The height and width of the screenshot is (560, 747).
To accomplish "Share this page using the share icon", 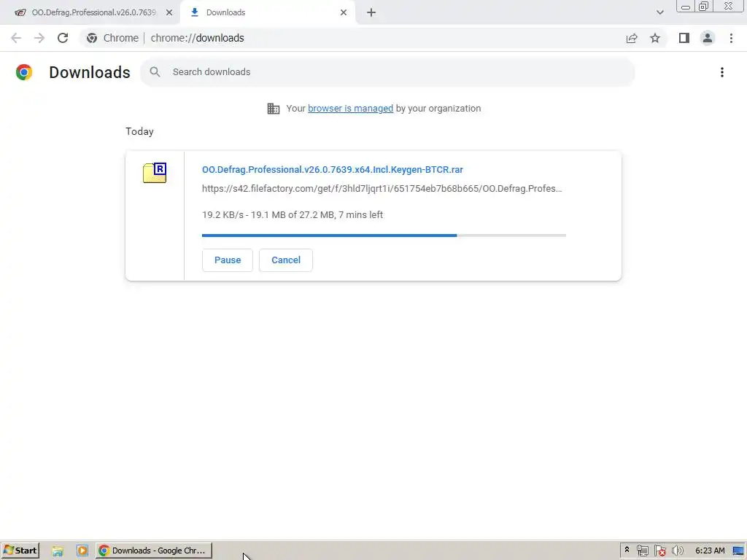I will pyautogui.click(x=632, y=38).
